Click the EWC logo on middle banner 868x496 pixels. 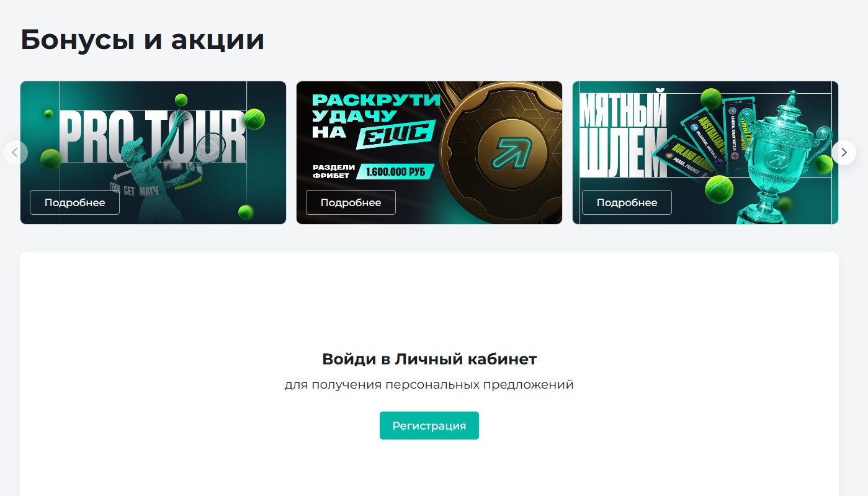click(x=395, y=133)
